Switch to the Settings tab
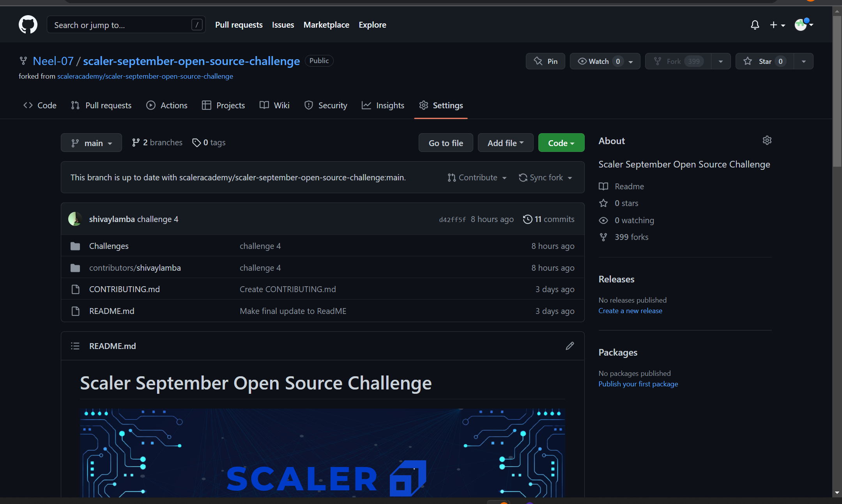 click(x=441, y=105)
